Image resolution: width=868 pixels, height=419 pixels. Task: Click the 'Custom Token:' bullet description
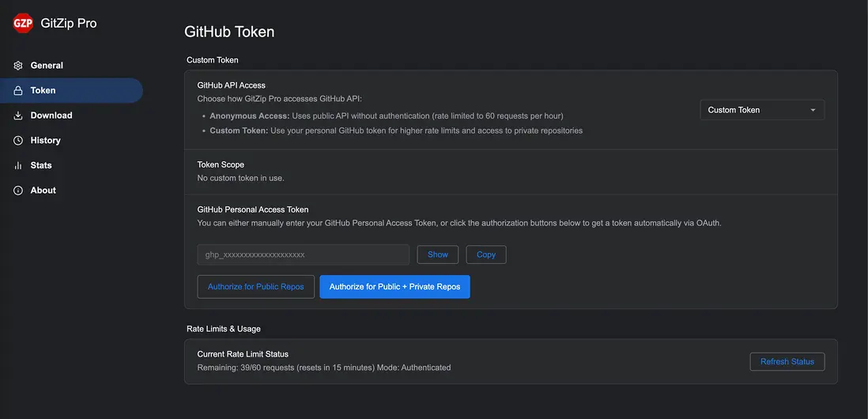click(x=396, y=130)
